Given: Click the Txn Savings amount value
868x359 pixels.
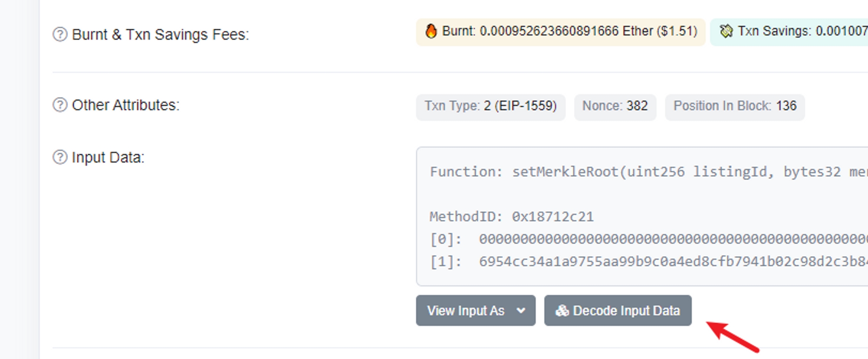Looking at the screenshot, I should pyautogui.click(x=841, y=31).
